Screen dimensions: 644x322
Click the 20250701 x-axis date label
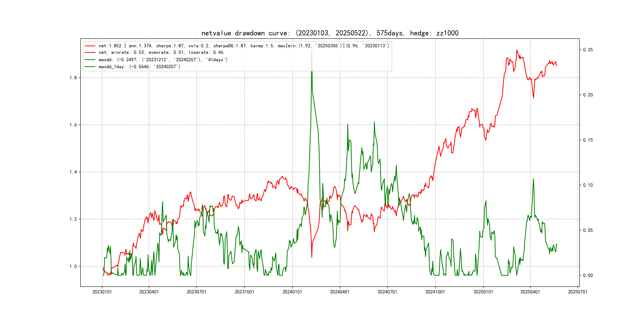tap(577, 292)
